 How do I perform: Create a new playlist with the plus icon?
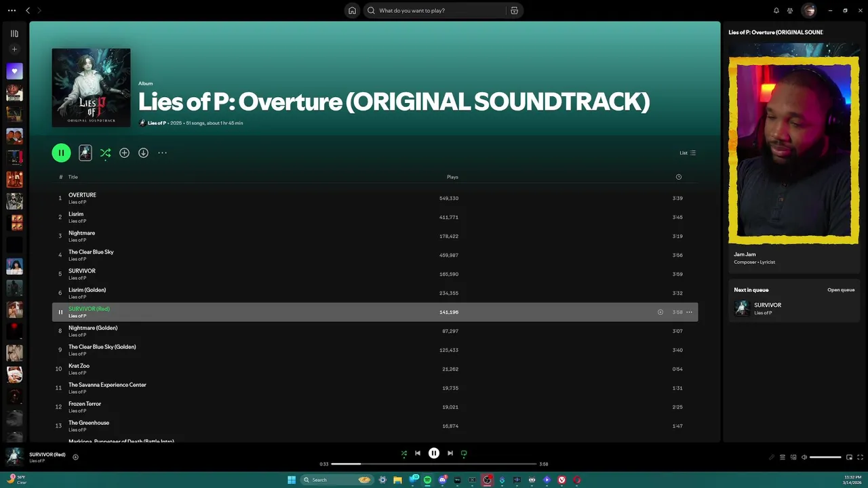(14, 49)
